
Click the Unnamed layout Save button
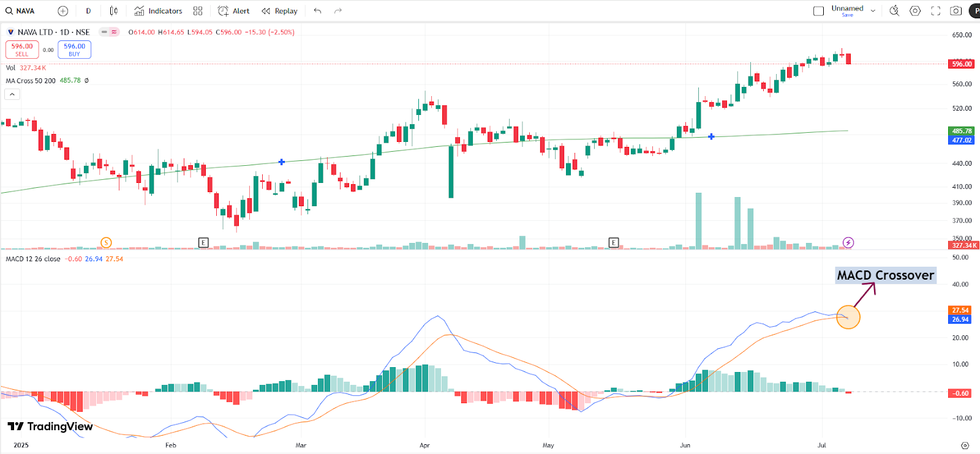848,15
